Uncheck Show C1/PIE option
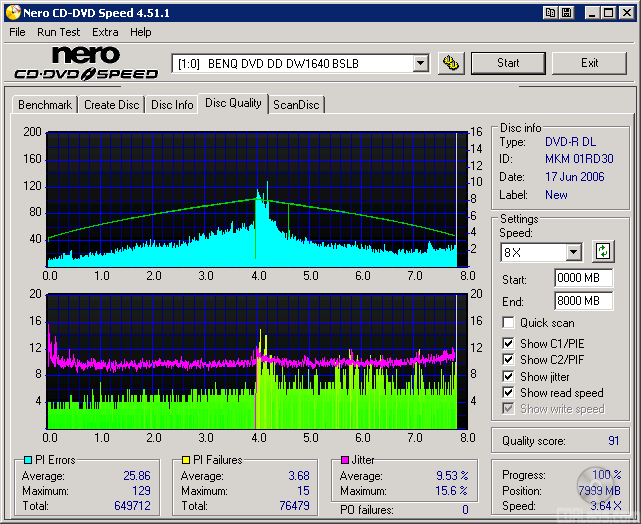 click(x=509, y=344)
